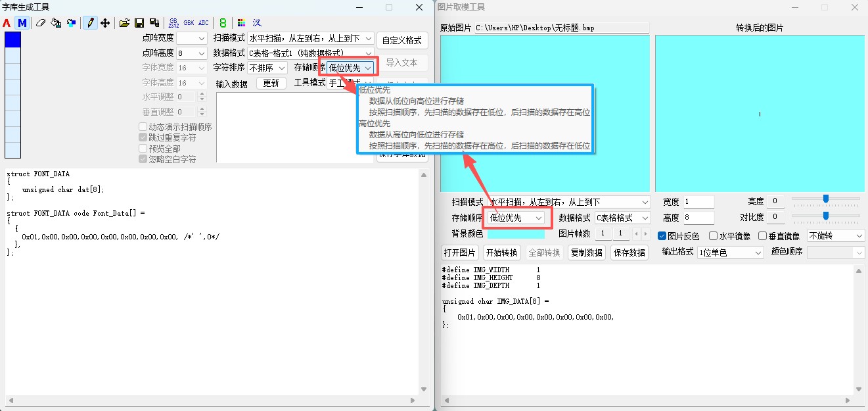This screenshot has height=411, width=868.
Task: Click the red letter A icon
Action: click(7, 22)
